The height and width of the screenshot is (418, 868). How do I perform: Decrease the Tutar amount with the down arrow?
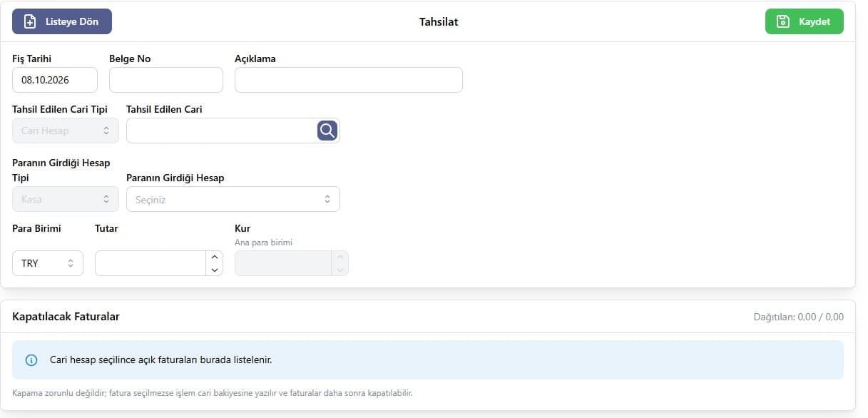click(215, 270)
